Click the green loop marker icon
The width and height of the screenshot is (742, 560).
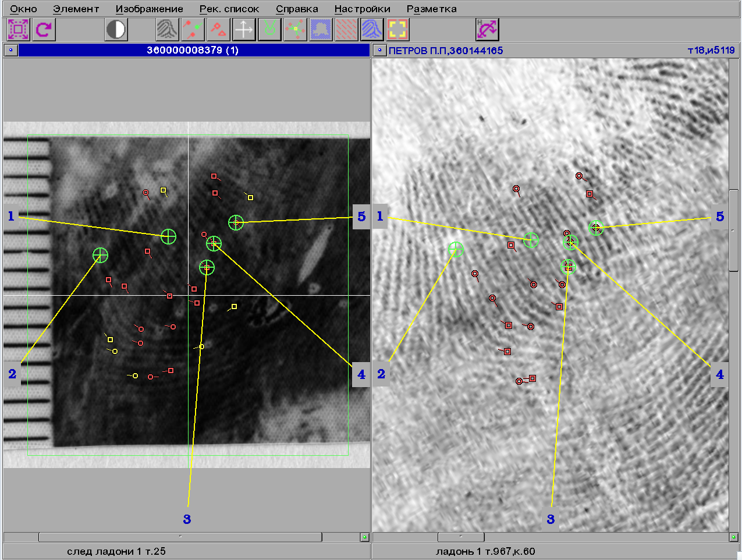(269, 29)
